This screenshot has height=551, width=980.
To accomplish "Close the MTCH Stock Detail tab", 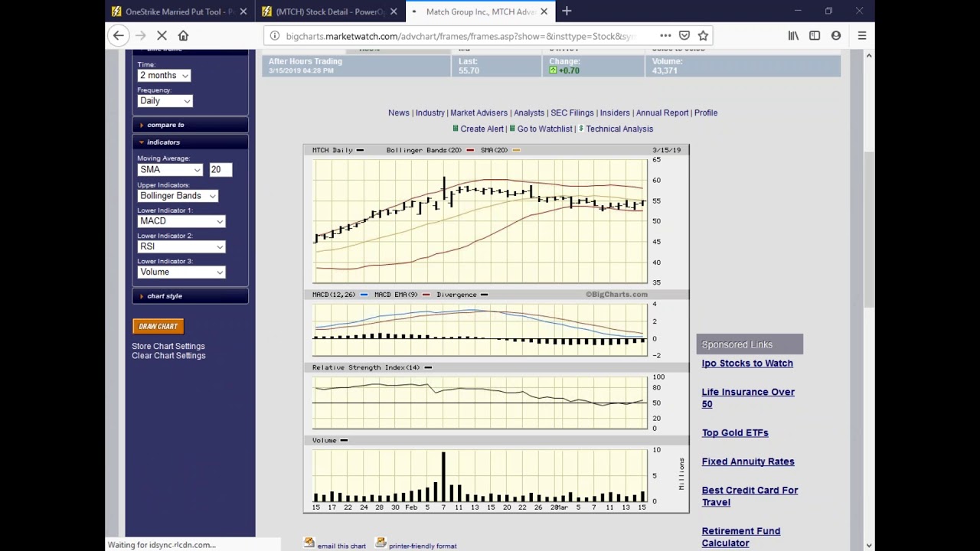I will 394,11.
